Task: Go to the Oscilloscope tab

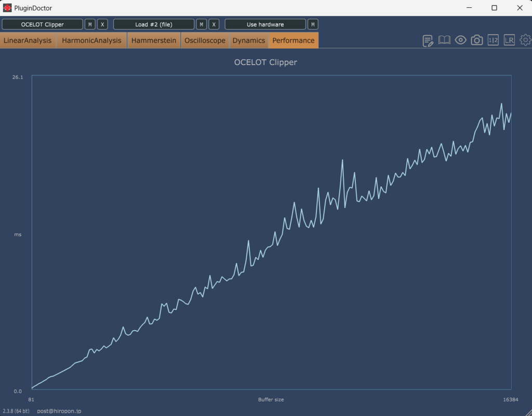Action: (205, 41)
